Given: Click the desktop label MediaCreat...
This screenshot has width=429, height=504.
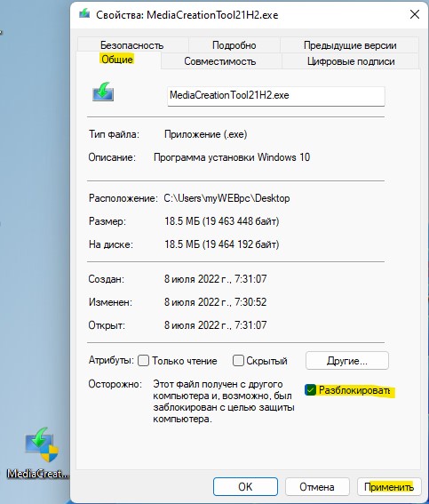Looking at the screenshot, I should (x=38, y=474).
